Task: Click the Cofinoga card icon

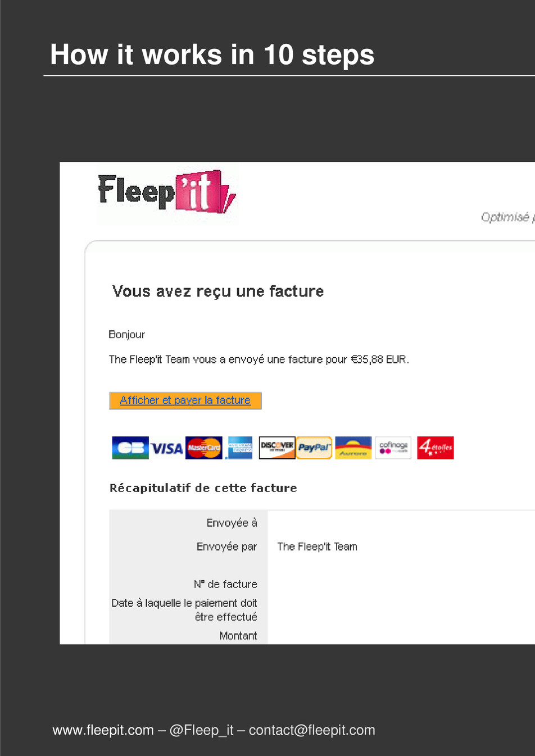Action: pos(393,448)
